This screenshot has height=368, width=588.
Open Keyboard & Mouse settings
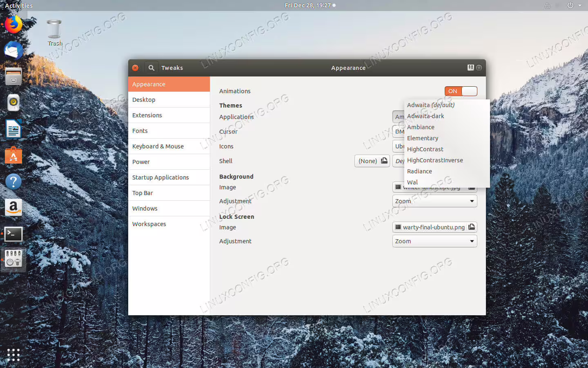pos(169,146)
